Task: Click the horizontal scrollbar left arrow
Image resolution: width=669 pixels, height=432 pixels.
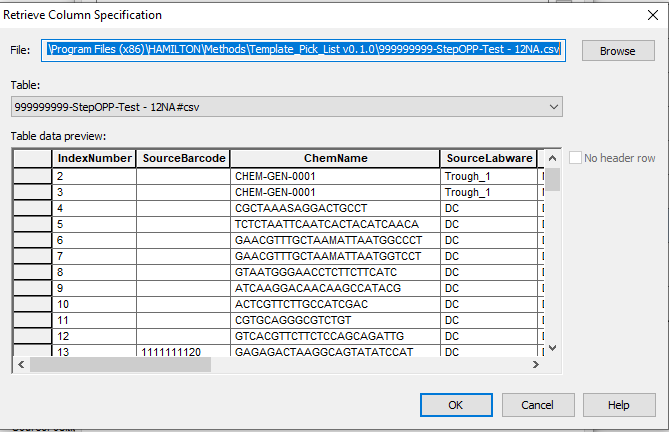Action: pyautogui.click(x=21, y=364)
